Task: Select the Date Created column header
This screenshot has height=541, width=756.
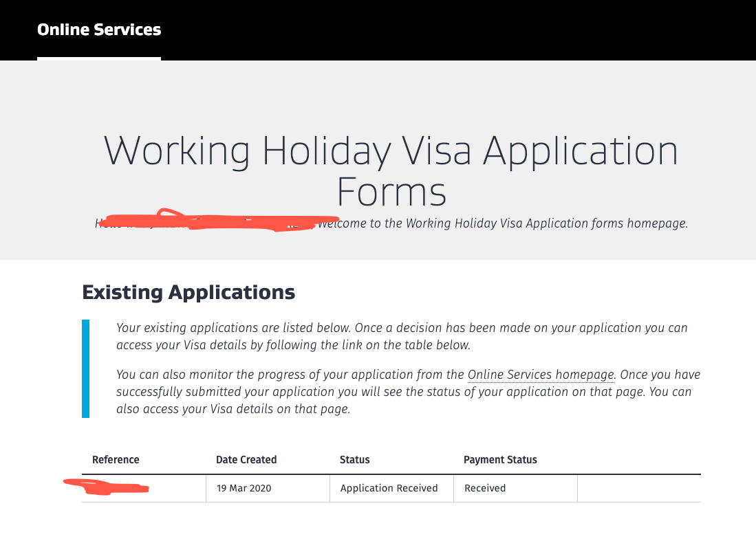Action: click(246, 460)
